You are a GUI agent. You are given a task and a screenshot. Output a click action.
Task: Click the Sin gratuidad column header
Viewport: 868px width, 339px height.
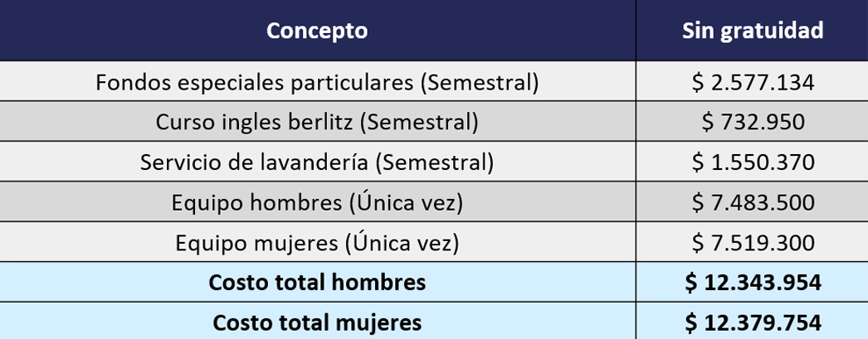[x=752, y=31]
